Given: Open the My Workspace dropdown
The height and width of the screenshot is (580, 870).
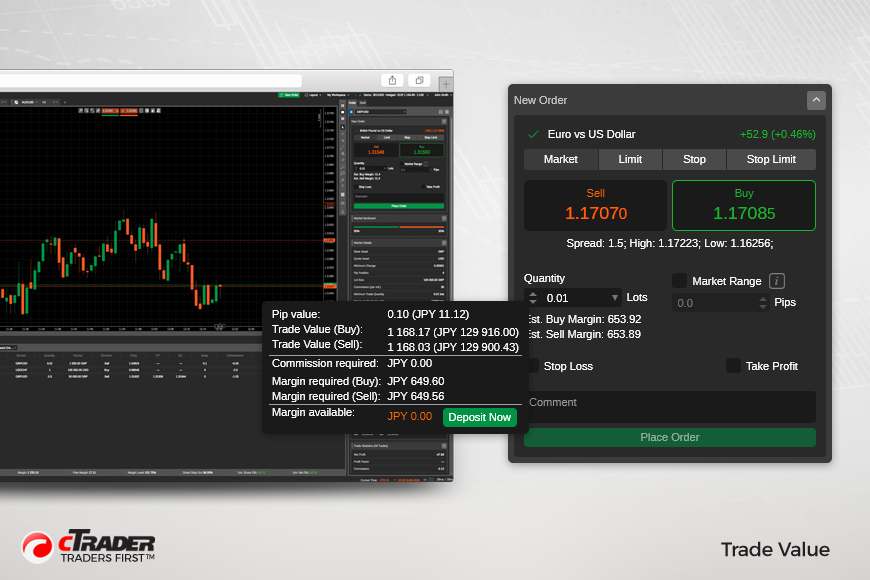Looking at the screenshot, I should 337,95.
